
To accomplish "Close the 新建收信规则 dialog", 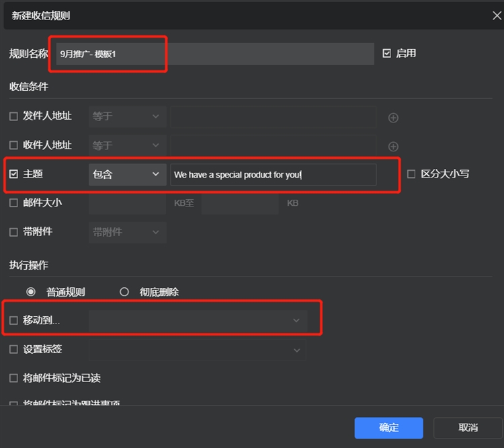I will pos(497,15).
